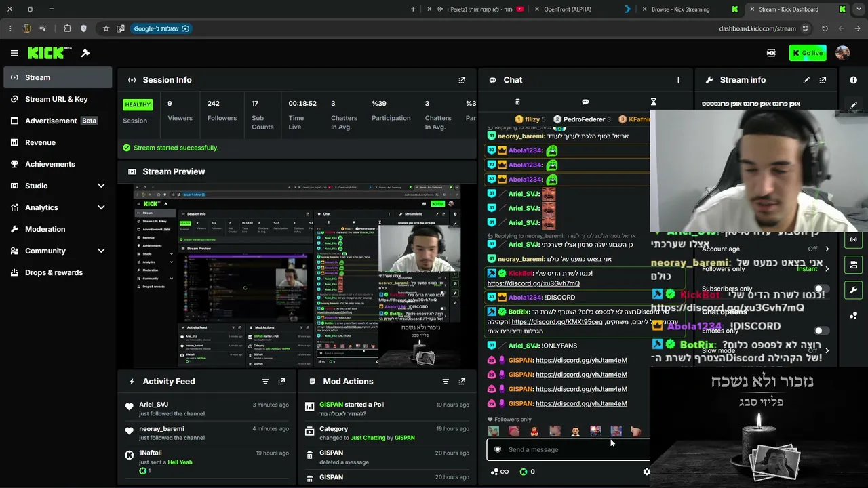
Task: Click the hourglass icon in Chat toolbar
Action: (x=654, y=102)
